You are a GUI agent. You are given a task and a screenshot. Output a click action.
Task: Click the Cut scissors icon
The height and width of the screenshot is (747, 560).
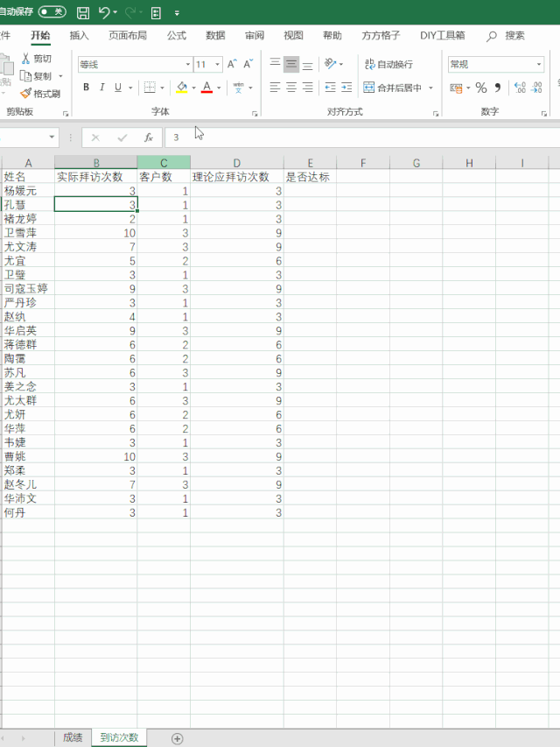tap(26, 58)
